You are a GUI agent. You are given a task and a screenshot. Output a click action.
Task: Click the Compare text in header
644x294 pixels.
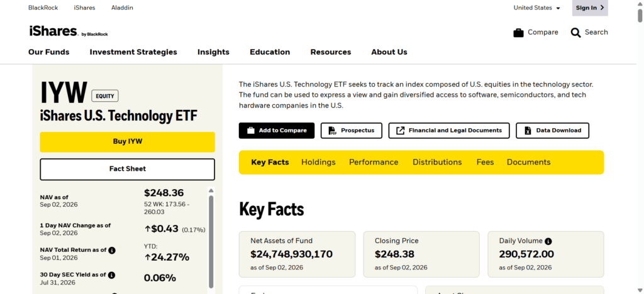543,33
